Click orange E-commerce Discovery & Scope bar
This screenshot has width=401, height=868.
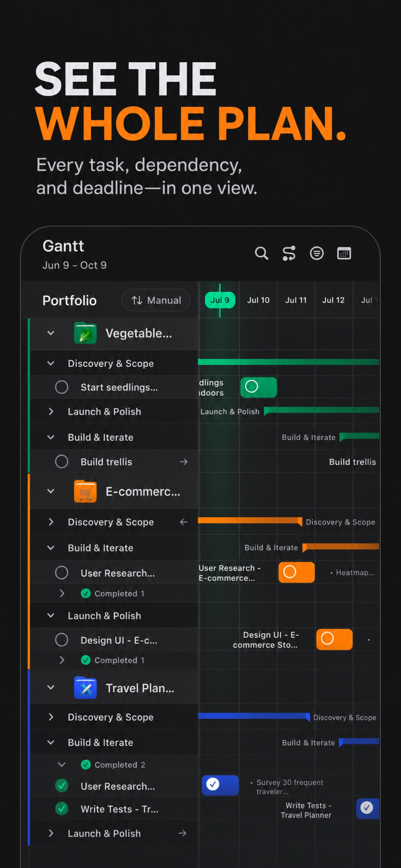(x=250, y=521)
